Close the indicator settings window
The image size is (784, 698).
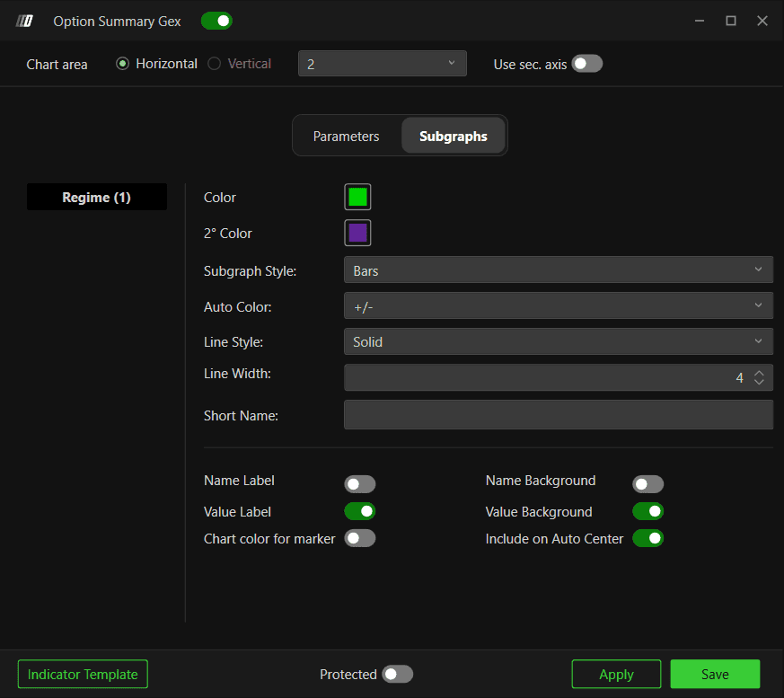coord(762,21)
